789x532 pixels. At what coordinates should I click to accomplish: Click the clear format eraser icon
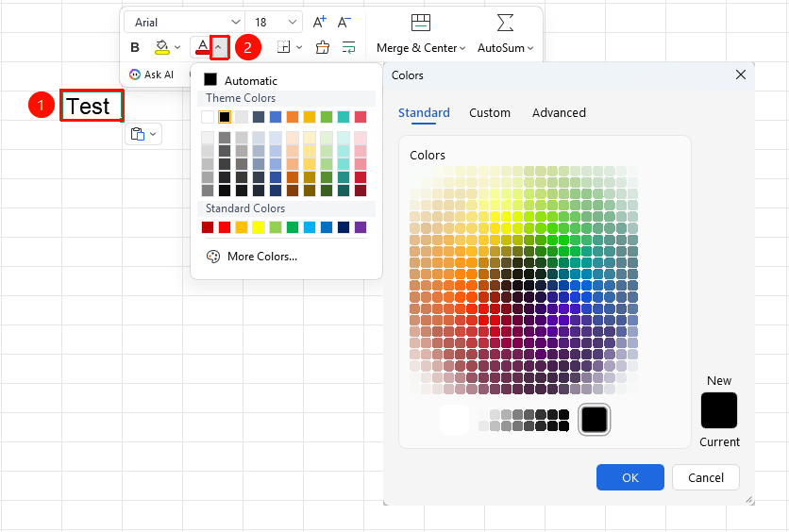click(x=323, y=47)
